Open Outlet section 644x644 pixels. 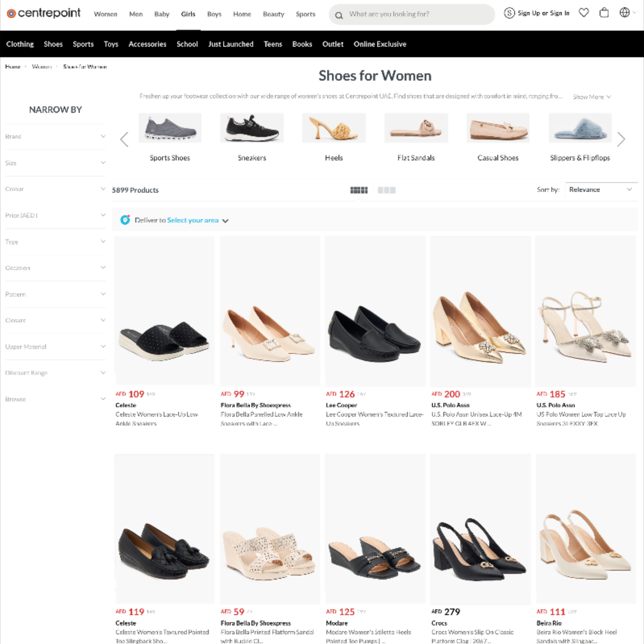pos(332,44)
